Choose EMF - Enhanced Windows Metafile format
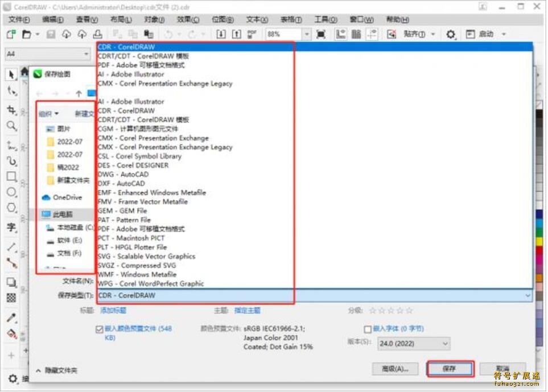Image resolution: width=548 pixels, height=392 pixels. (x=152, y=192)
